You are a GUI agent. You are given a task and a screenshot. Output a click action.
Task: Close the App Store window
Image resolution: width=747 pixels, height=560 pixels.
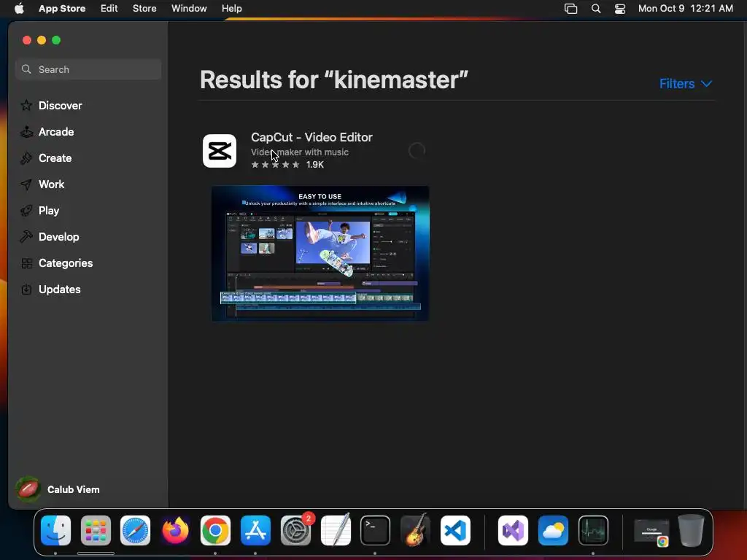point(27,40)
